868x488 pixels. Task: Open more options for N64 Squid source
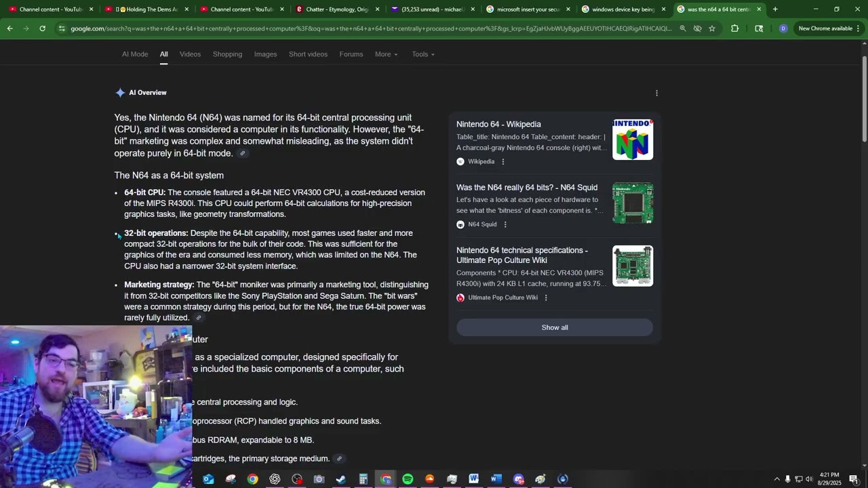505,224
